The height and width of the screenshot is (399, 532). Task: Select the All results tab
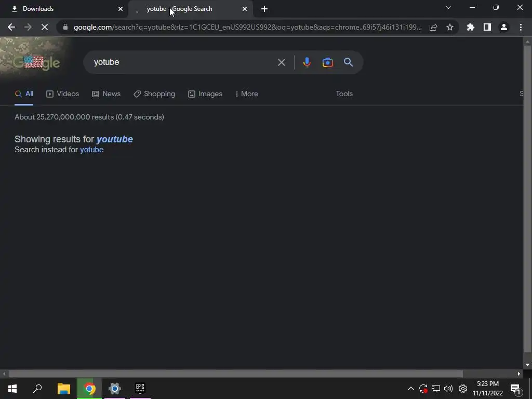coord(24,94)
